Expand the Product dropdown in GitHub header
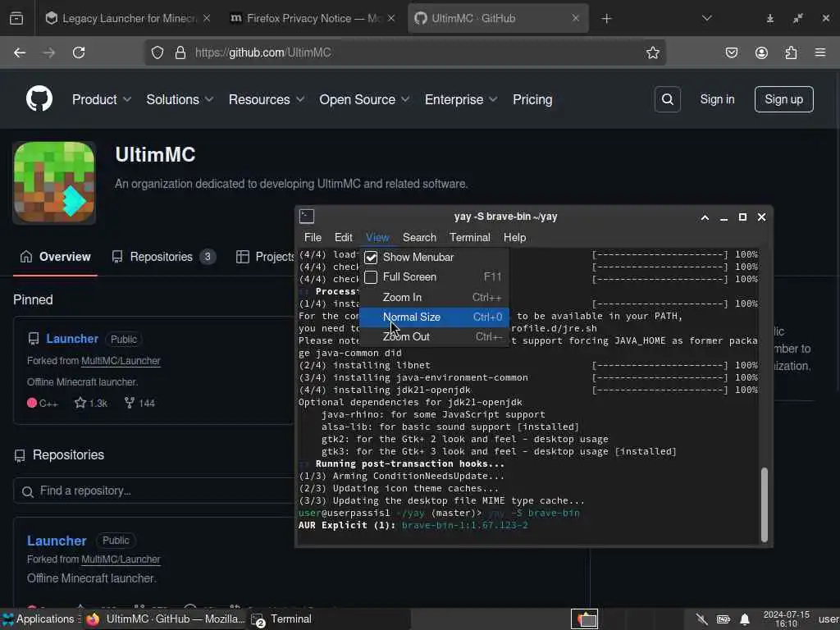 pyautogui.click(x=102, y=99)
